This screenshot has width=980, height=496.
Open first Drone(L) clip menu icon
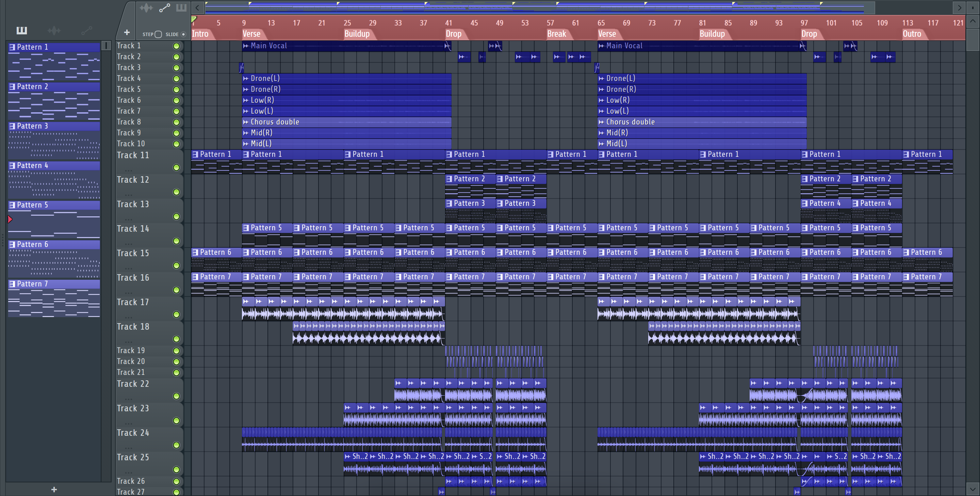click(x=246, y=79)
